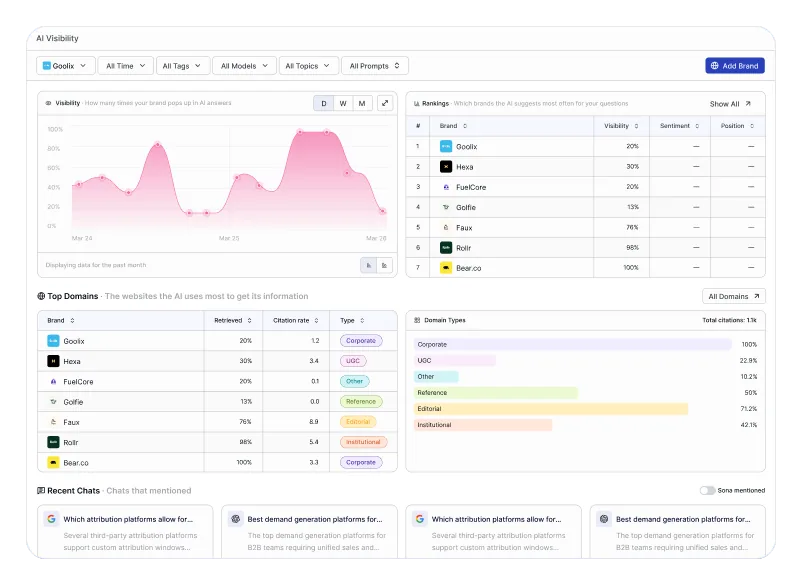Click the UGC bar in Domain Types
Viewport: 802px width, 585px height.
coord(455,361)
